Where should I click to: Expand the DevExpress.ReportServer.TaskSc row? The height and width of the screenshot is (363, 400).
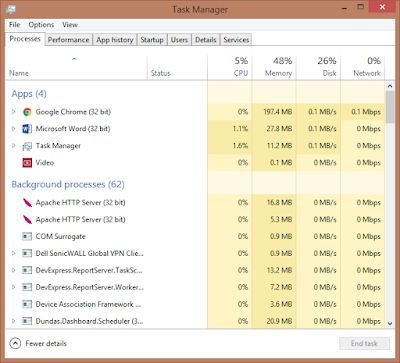[14, 270]
